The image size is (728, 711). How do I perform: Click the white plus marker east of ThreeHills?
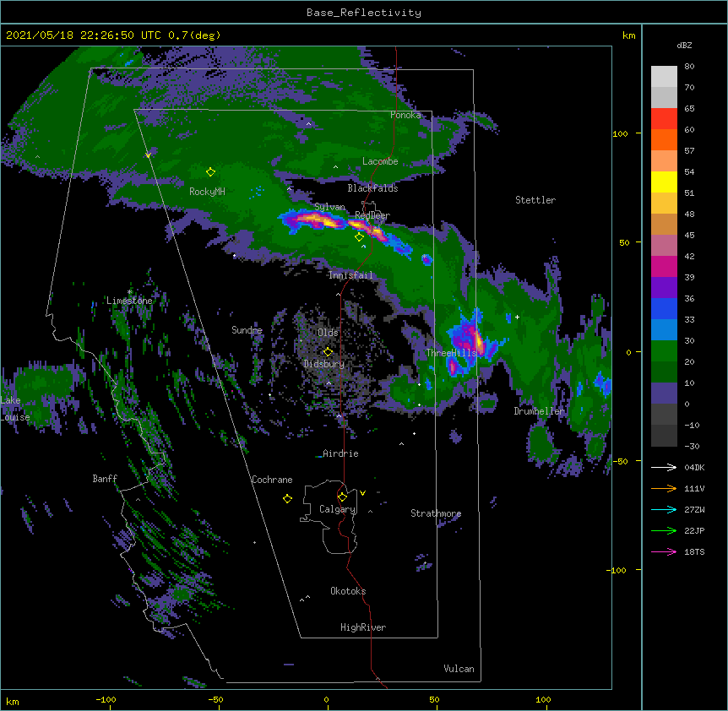pos(517,317)
